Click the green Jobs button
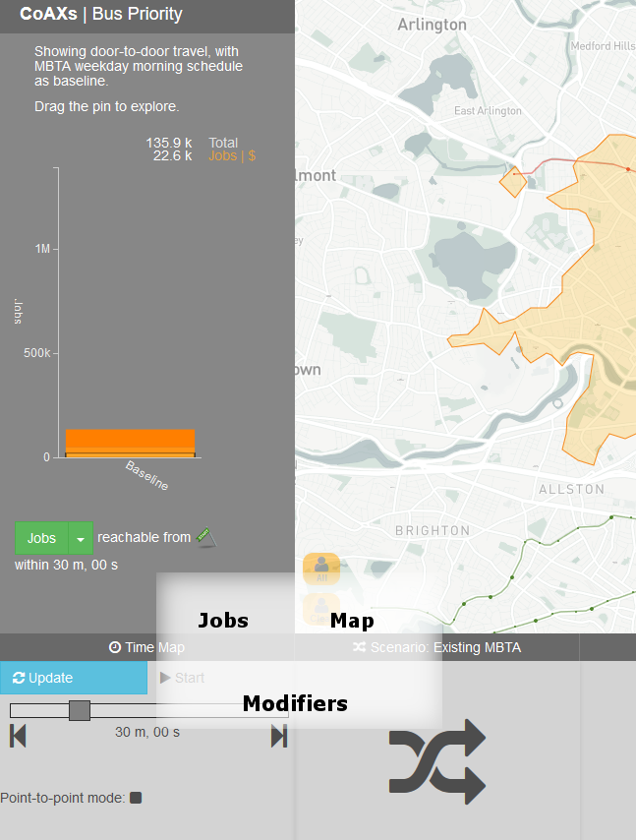 pyautogui.click(x=41, y=538)
